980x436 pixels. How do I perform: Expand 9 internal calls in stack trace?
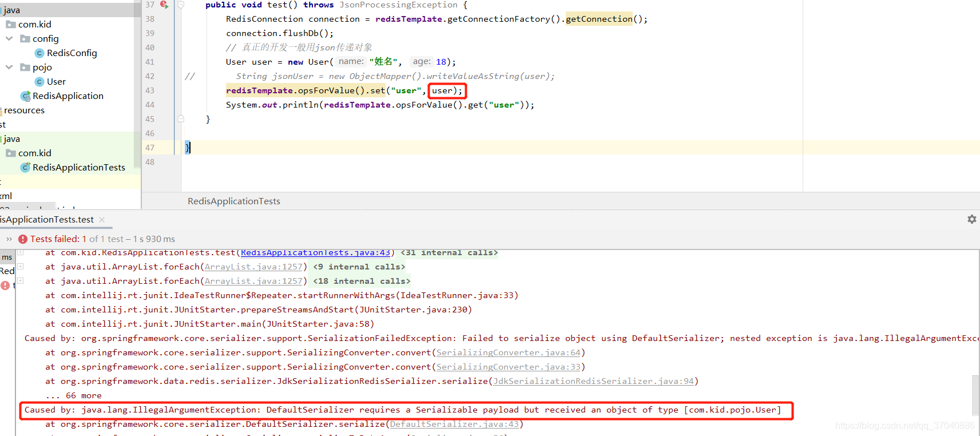(x=359, y=267)
